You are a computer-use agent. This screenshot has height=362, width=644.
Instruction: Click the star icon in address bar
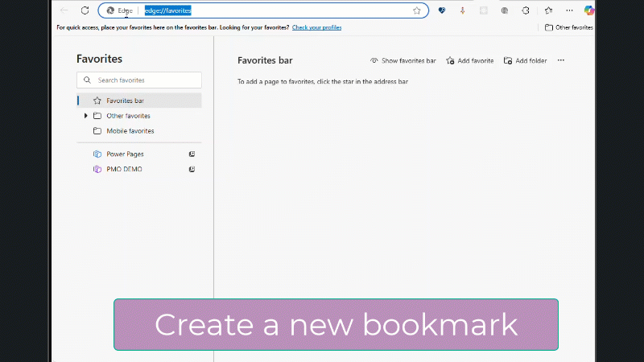(417, 10)
